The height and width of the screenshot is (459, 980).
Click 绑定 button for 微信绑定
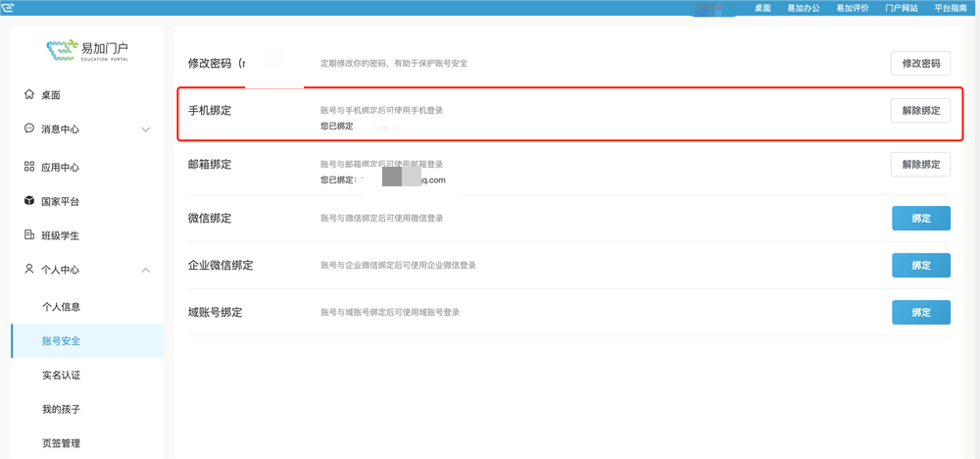point(920,219)
